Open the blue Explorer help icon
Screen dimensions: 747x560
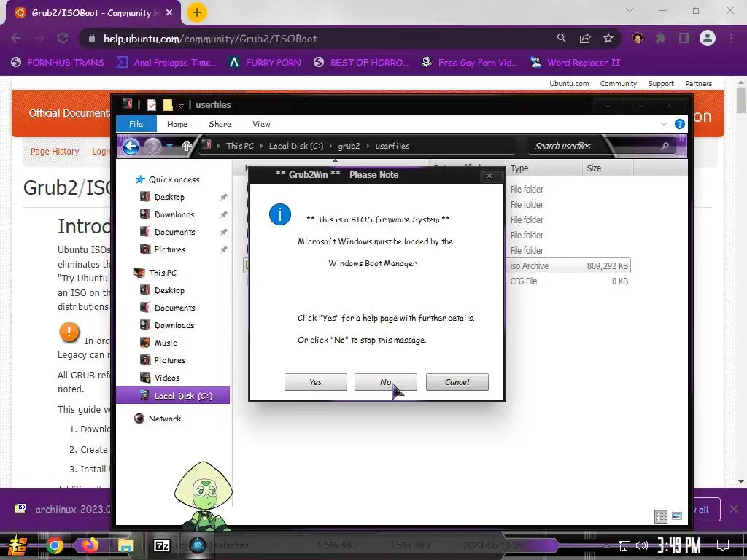click(680, 124)
